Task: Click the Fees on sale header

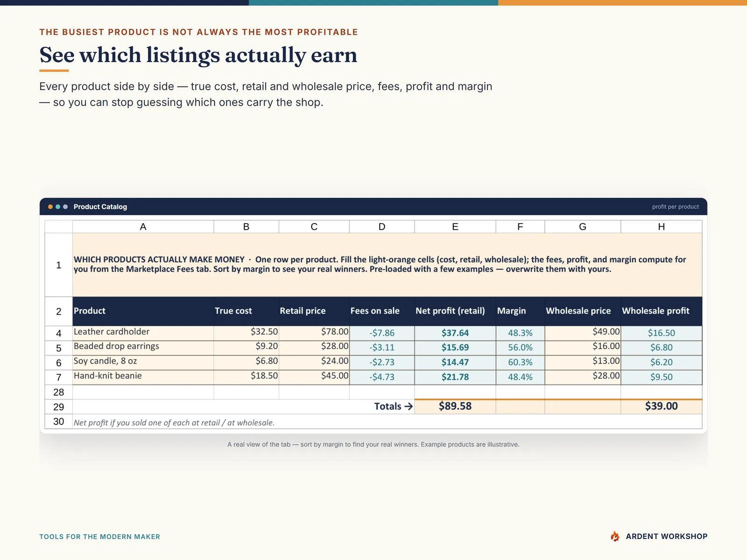Action: (x=382, y=311)
